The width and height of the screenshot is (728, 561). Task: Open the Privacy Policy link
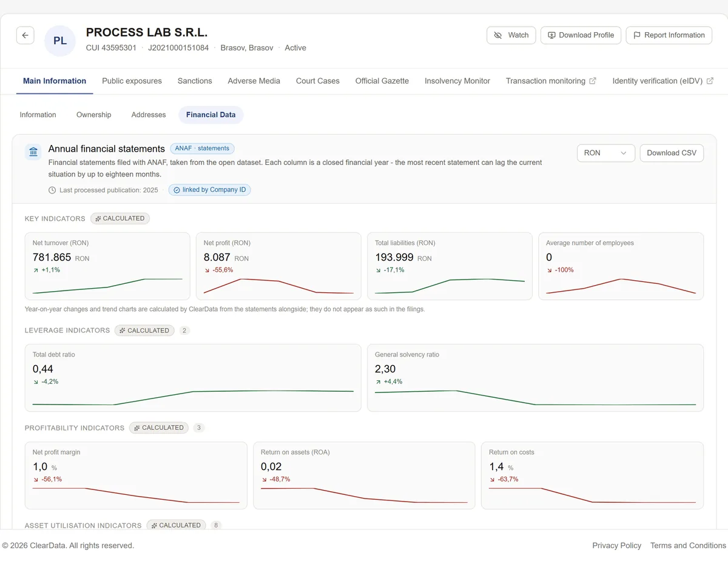click(x=616, y=545)
